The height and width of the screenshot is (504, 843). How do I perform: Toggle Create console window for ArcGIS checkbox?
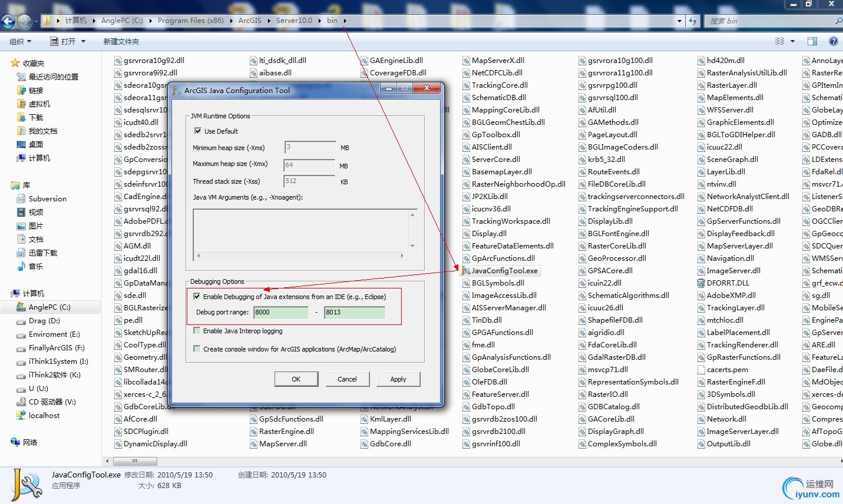point(197,349)
